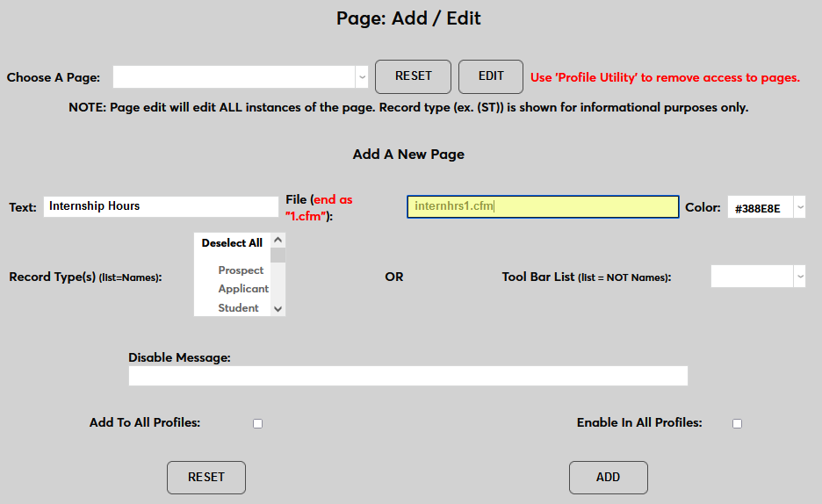Screen dimensions: 822x504
Task: Click the Disable Message input field
Action: click(408, 376)
